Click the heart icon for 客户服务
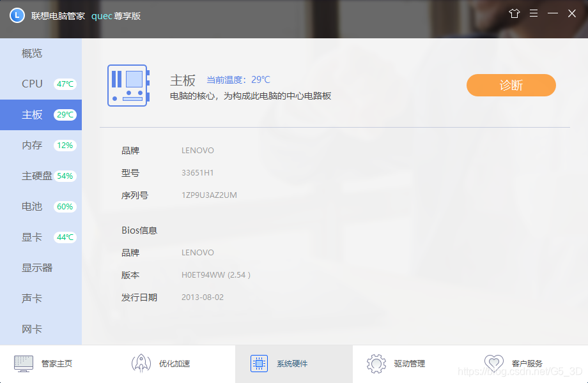This screenshot has width=588, height=383. tap(494, 363)
